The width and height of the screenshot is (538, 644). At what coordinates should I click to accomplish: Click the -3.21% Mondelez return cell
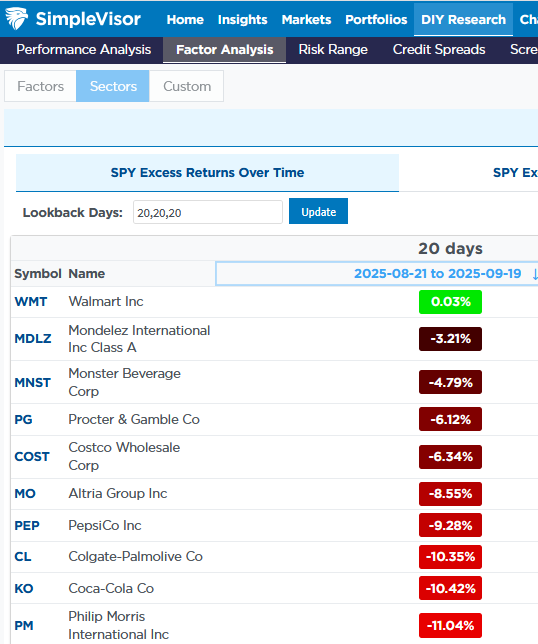[450, 339]
